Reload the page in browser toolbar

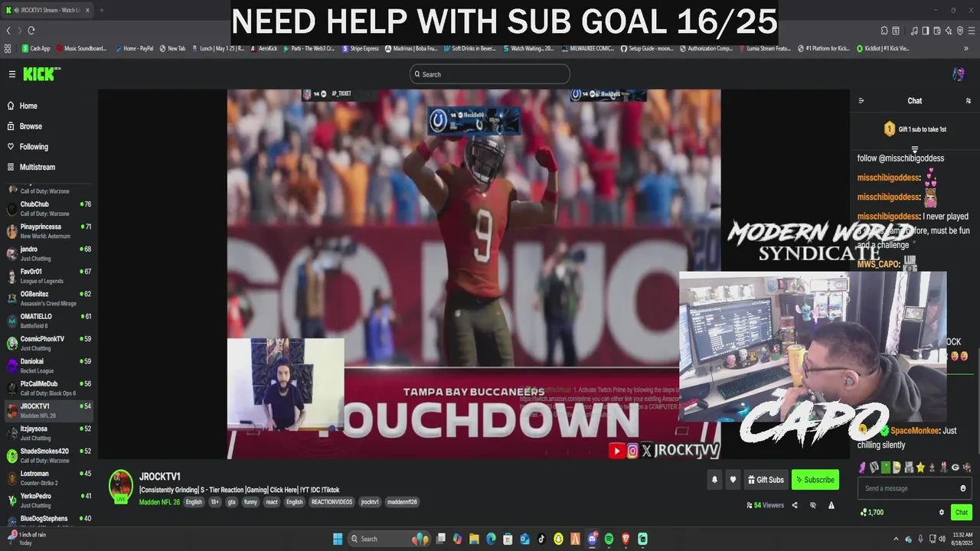31,31
